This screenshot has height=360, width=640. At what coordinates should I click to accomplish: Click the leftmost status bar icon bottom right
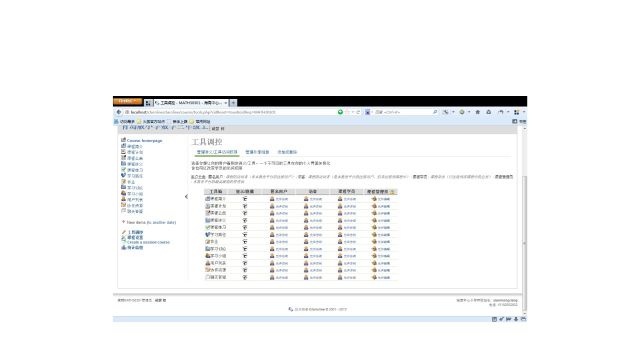click(x=494, y=319)
